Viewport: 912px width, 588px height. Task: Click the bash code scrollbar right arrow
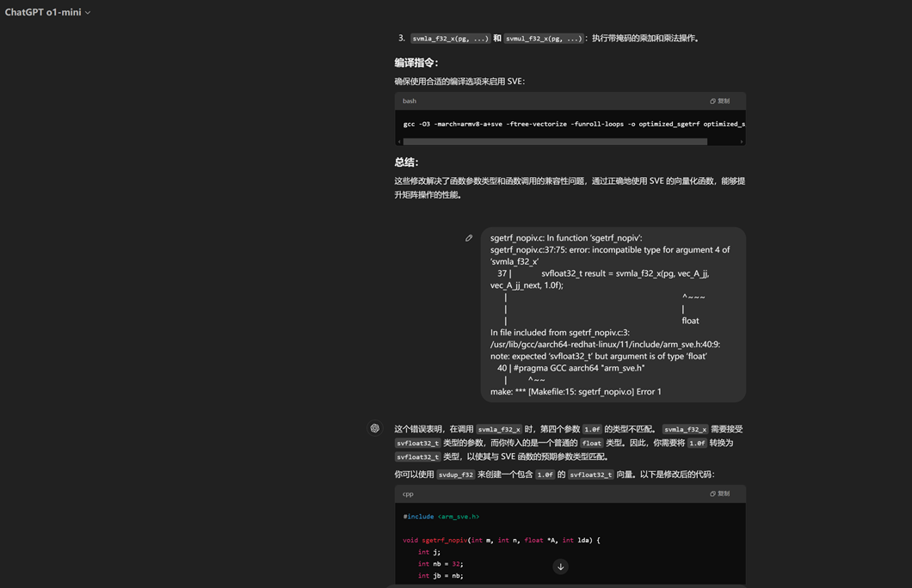tap(742, 142)
